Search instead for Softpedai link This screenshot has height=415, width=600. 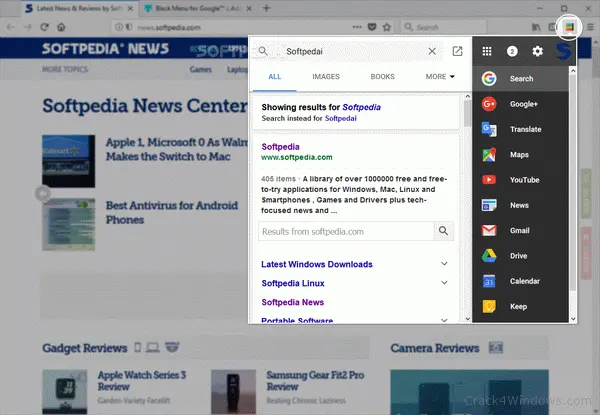click(x=341, y=118)
